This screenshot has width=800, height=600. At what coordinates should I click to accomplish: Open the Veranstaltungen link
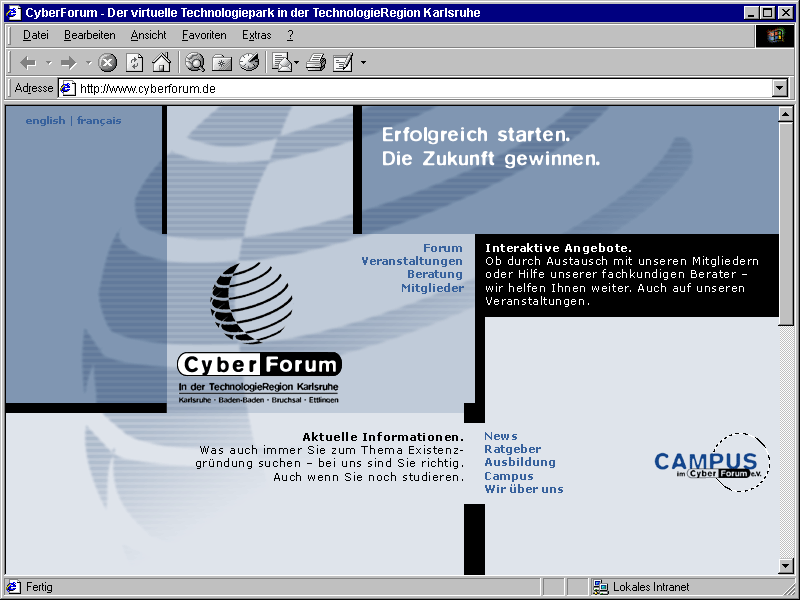(412, 261)
